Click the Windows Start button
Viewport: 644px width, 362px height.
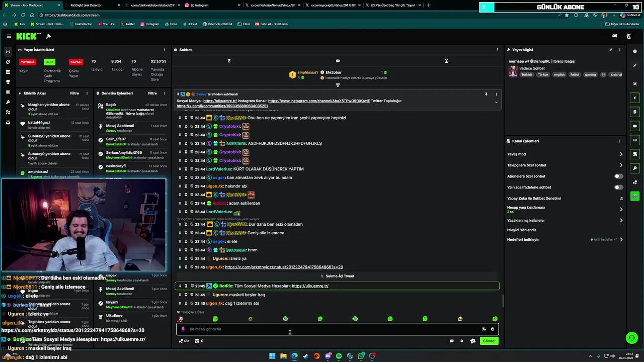pos(272,356)
